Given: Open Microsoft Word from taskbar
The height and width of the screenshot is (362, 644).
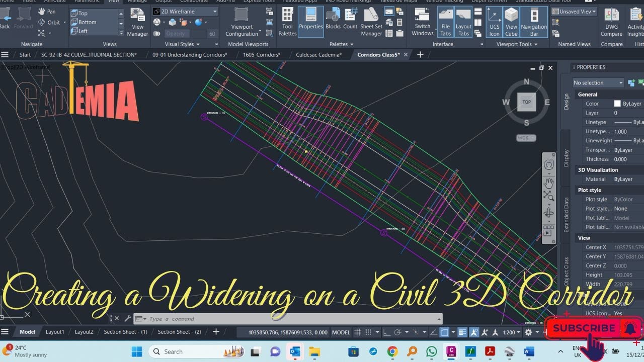Looking at the screenshot, I should (529, 351).
